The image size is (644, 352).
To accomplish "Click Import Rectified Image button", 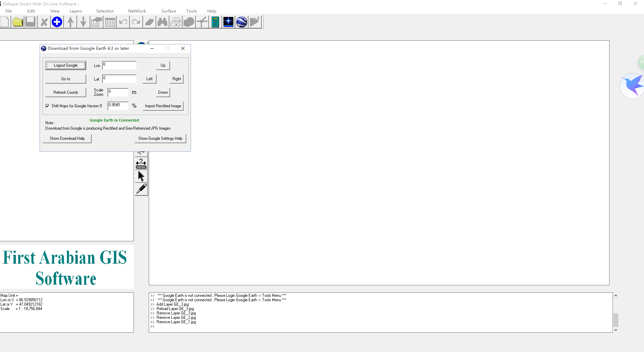I will pos(163,106).
